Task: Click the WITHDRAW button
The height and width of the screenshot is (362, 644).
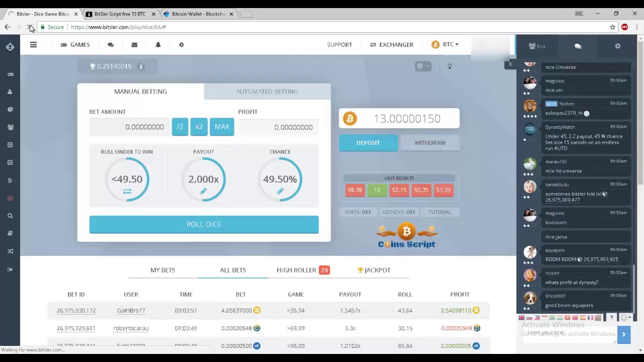Action: coord(430,143)
